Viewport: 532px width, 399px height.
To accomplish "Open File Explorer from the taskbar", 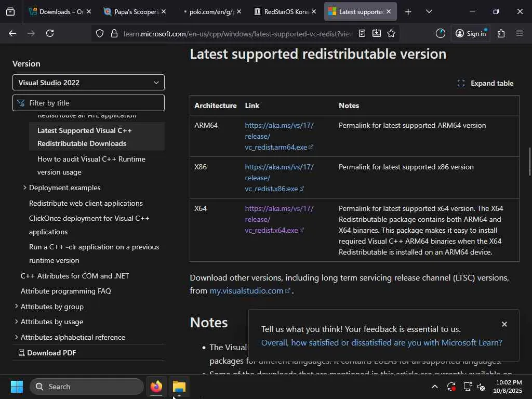I will pos(179,387).
